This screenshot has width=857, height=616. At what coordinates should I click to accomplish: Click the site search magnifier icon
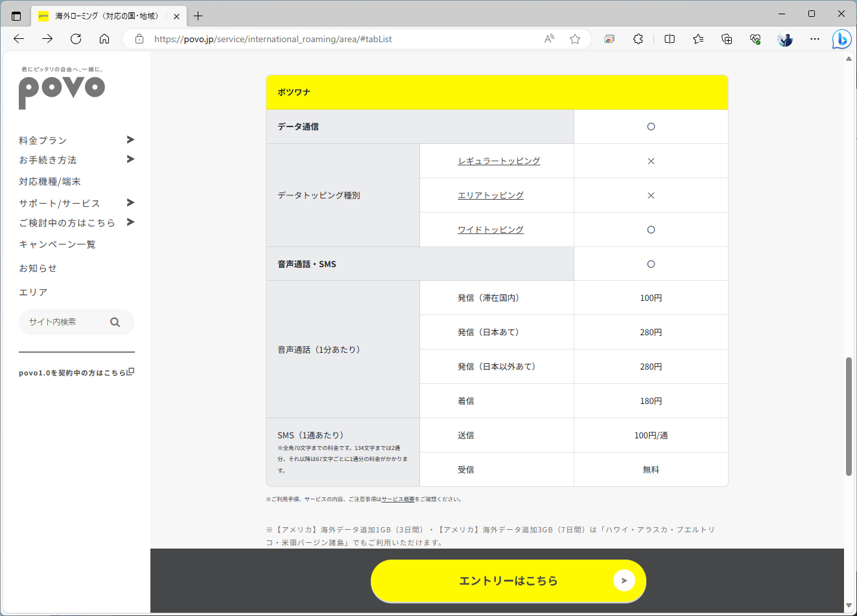point(115,322)
